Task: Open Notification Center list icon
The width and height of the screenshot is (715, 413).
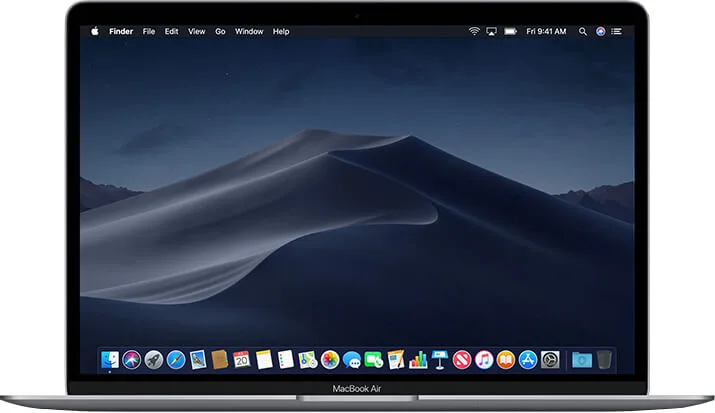Action: [x=617, y=31]
